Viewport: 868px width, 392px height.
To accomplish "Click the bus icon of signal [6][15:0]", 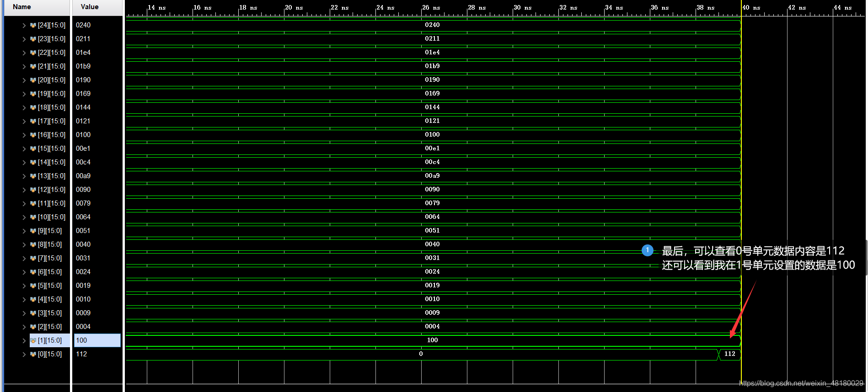I will [33, 272].
